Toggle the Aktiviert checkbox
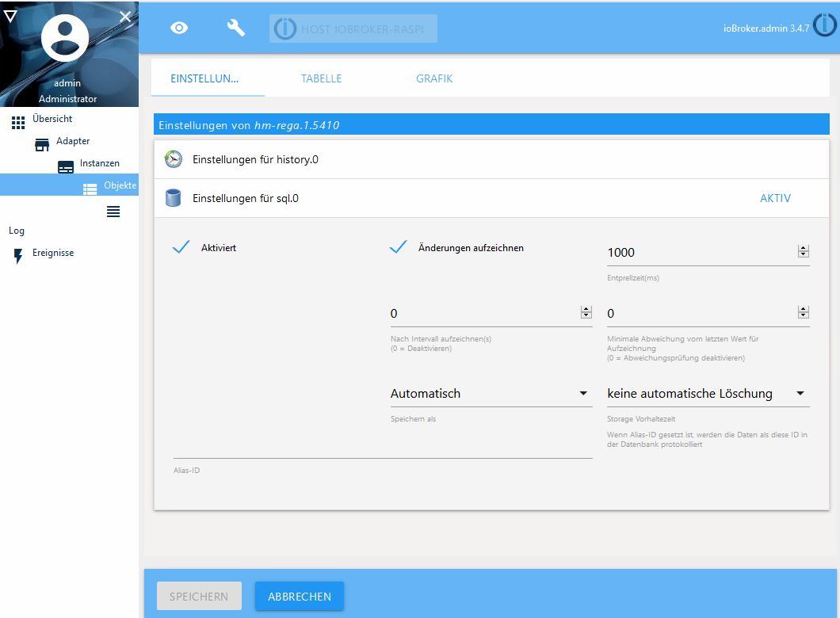840x618 pixels. coord(181,247)
